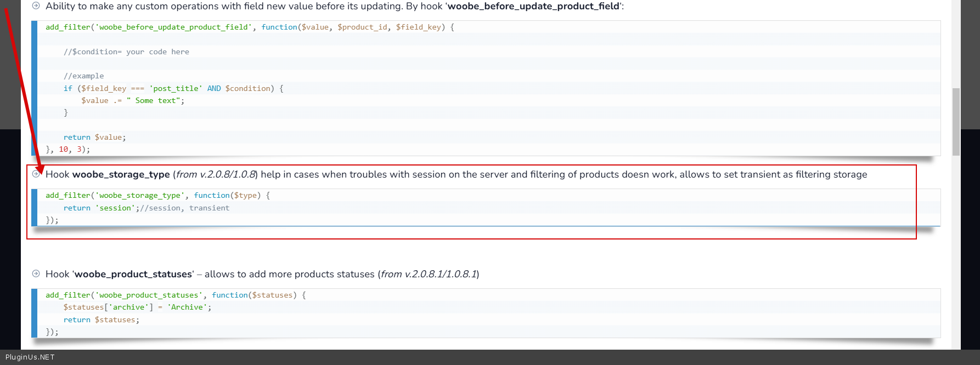Screen dimensions: 980x365
Task: Click bullet icon beside "Hook 'woobe_product_statuses'"
Action: pos(36,274)
